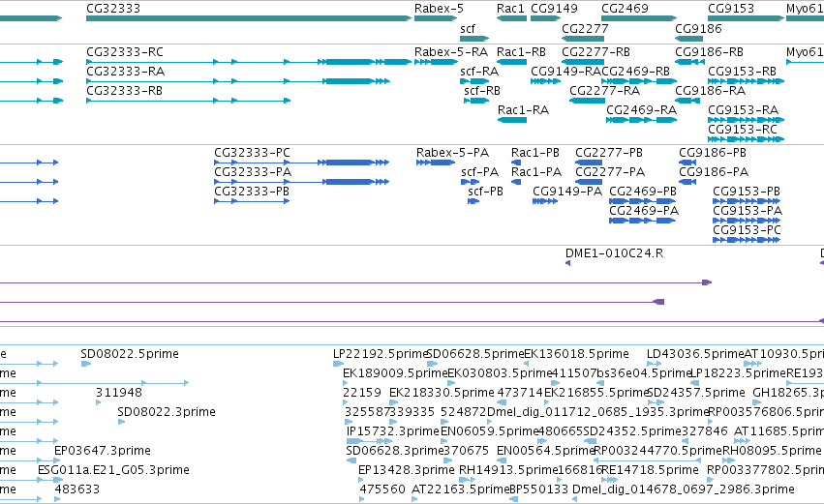Click protein CG32333-PB
Image resolution: width=824 pixels, height=504 pixels.
click(251, 192)
